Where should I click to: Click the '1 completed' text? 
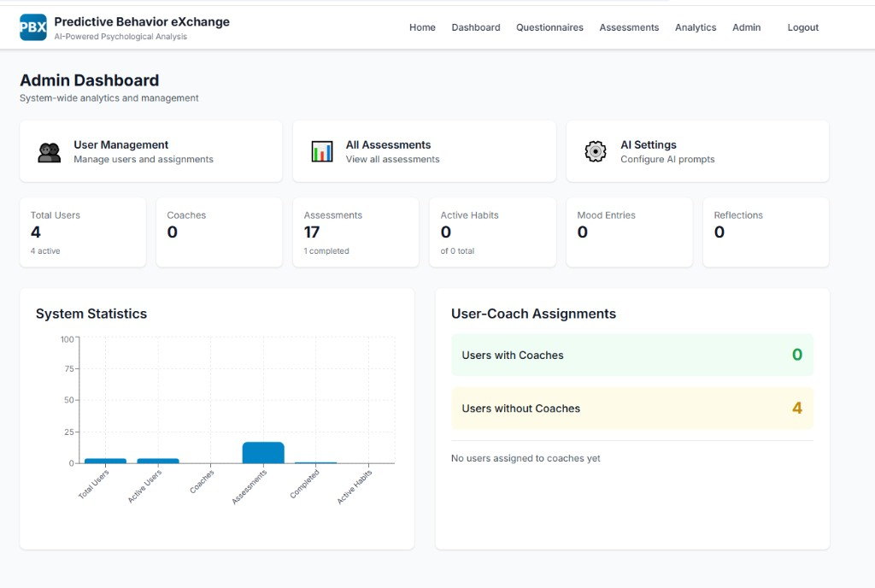[x=326, y=251]
